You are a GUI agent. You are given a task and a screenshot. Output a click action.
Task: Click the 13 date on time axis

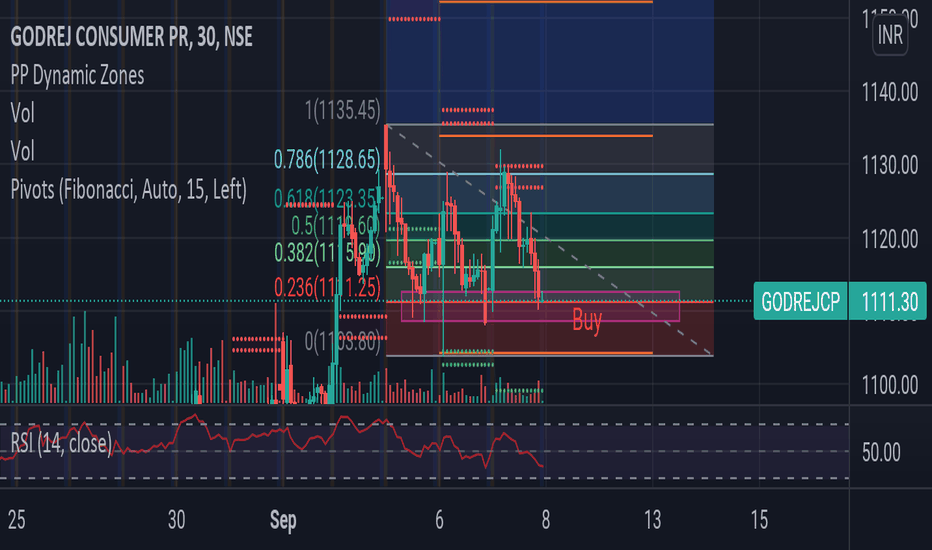[x=653, y=520]
